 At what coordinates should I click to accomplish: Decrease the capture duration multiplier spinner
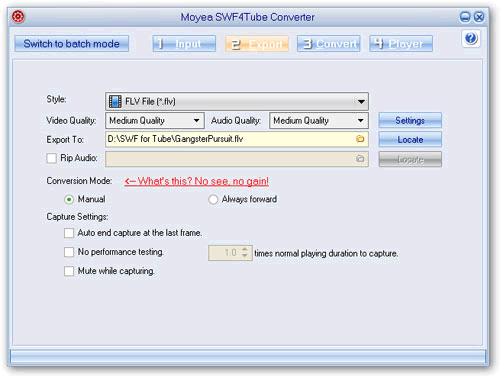coord(245,256)
